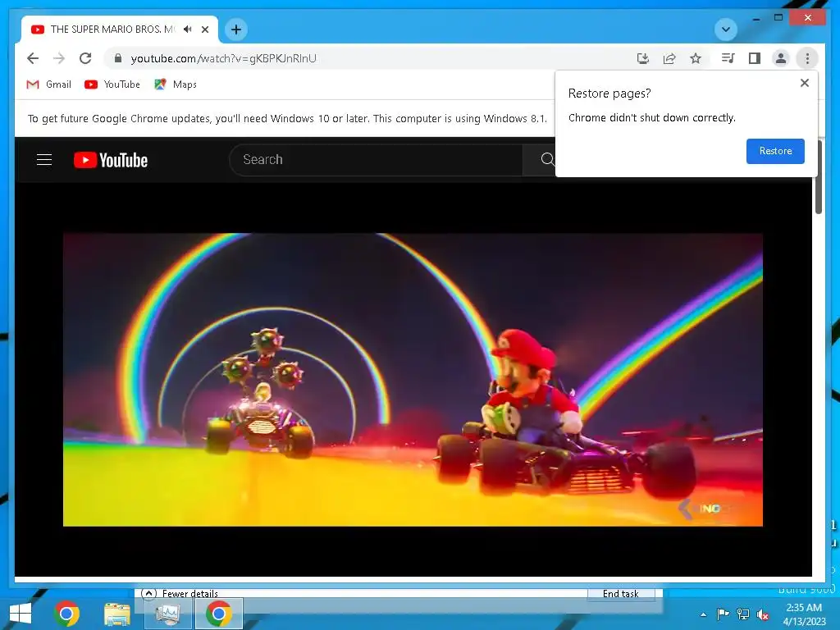Collapse Task Manager with Fewer details
The width and height of the screenshot is (840, 630).
point(180,594)
